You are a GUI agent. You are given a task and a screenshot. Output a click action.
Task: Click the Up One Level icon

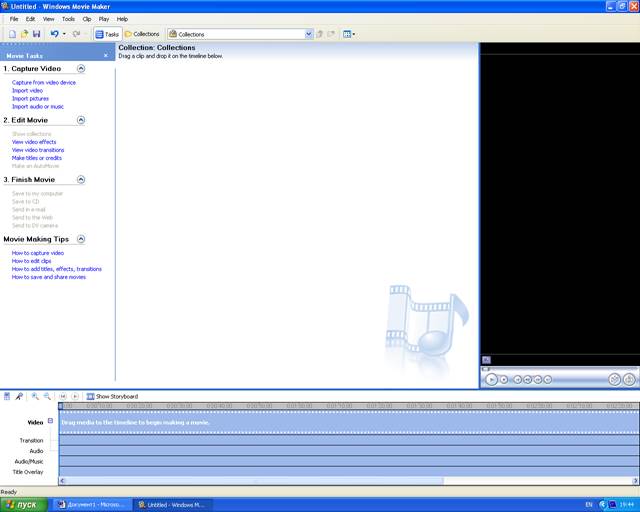320,34
